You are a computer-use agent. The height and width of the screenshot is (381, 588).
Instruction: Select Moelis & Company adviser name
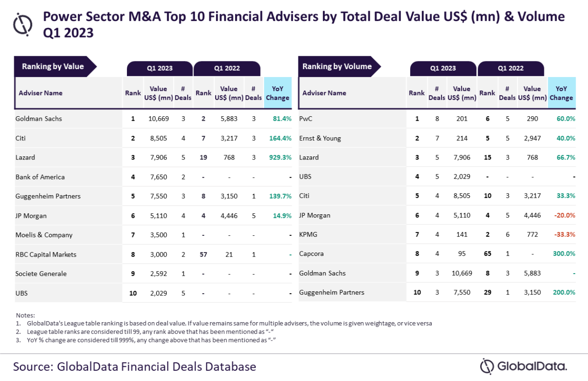[44, 235]
